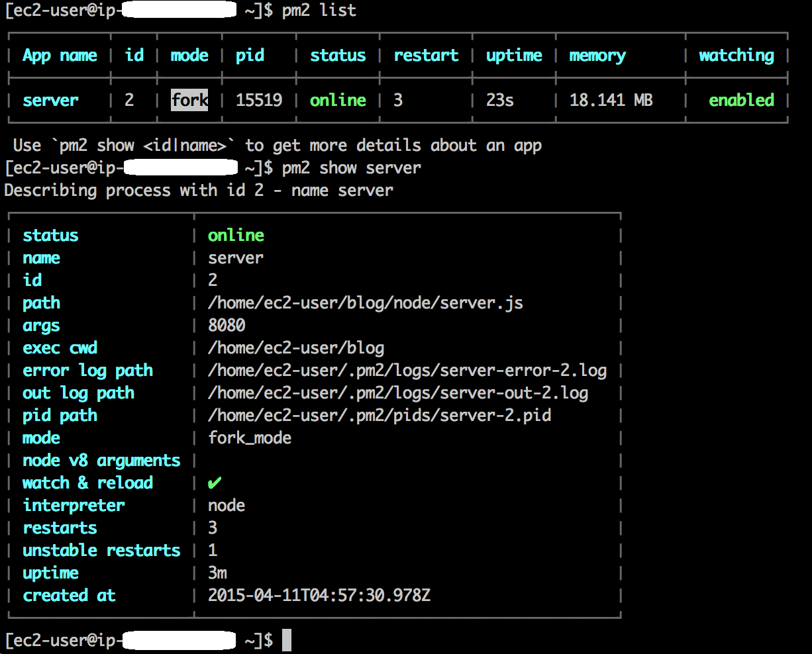
Task: Select the pid value 15519
Action: (259, 100)
